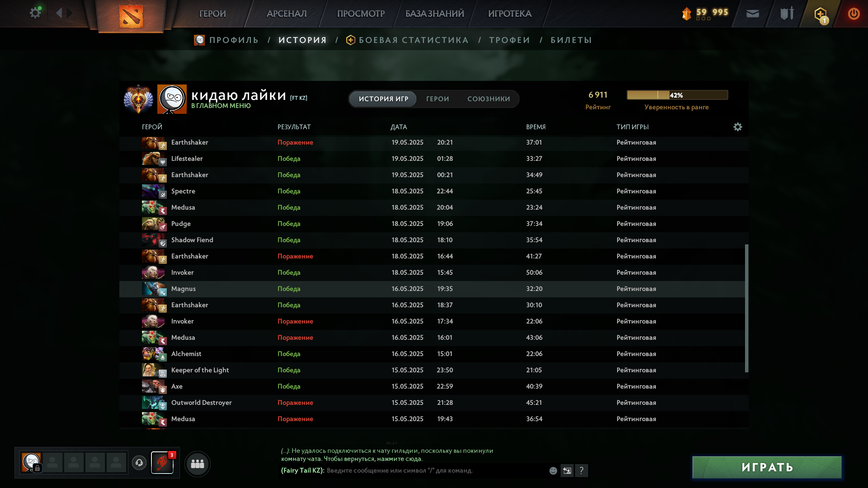This screenshot has width=868, height=488.
Task: Click the Alchemist hero portrait
Action: [x=153, y=354]
